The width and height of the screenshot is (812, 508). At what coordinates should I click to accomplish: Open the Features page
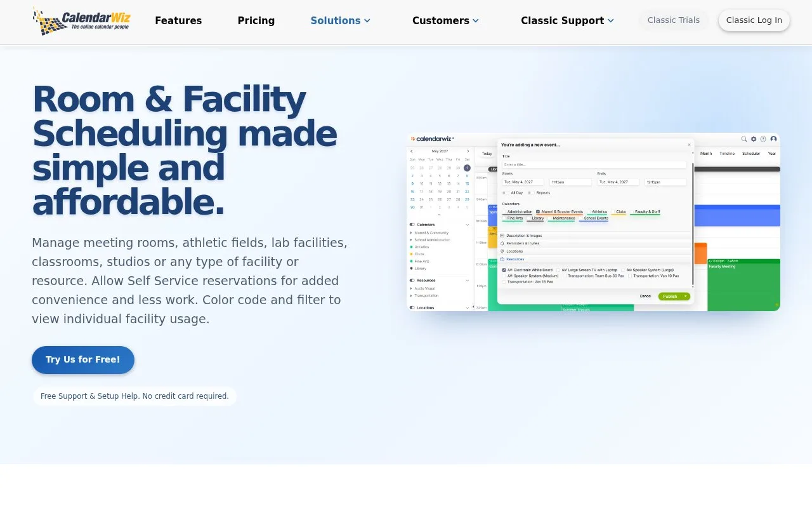point(178,20)
